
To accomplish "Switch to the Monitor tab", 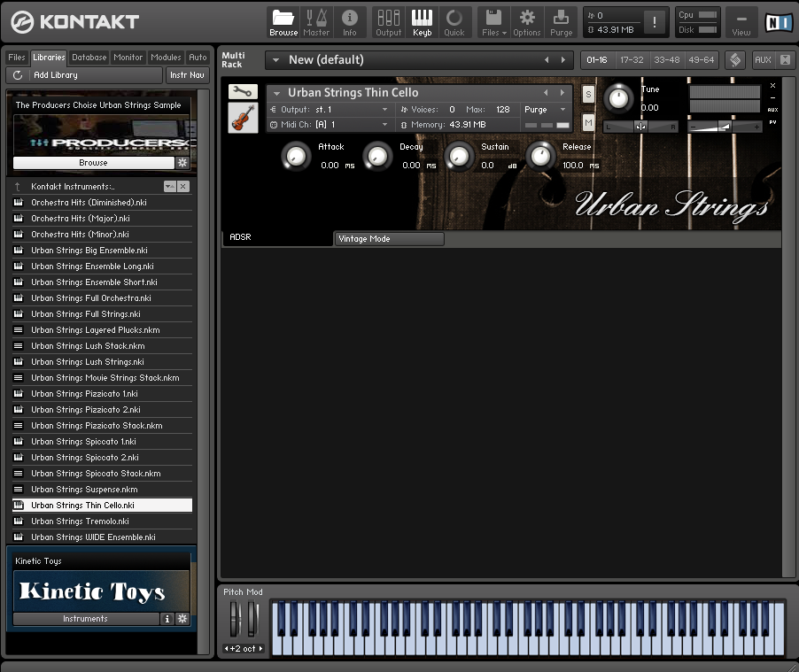I will click(128, 58).
